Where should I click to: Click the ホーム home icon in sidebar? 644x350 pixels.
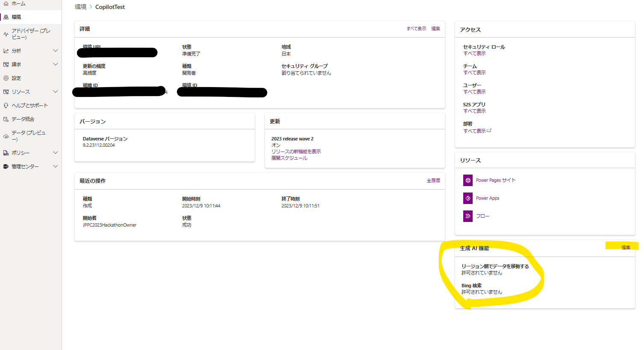tap(6, 3)
